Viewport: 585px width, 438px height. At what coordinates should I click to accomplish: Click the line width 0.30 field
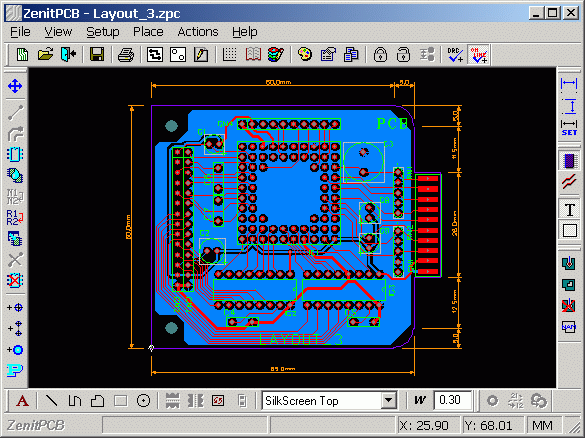tap(453, 400)
